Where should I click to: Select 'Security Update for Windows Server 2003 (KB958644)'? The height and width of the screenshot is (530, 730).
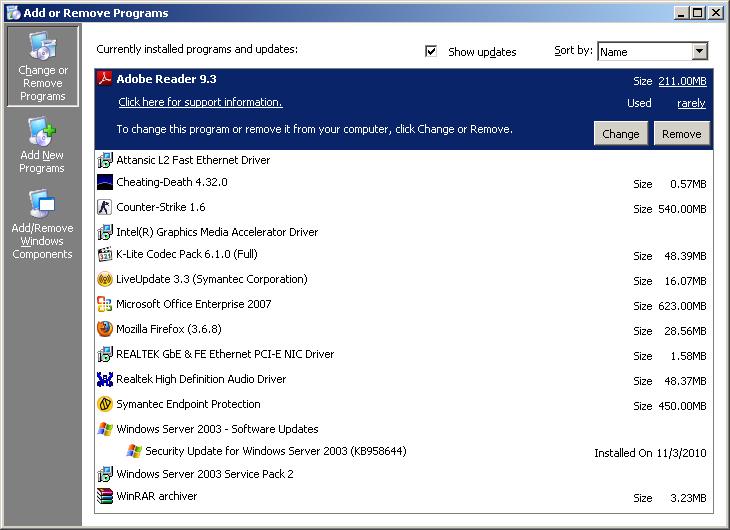coord(404,451)
